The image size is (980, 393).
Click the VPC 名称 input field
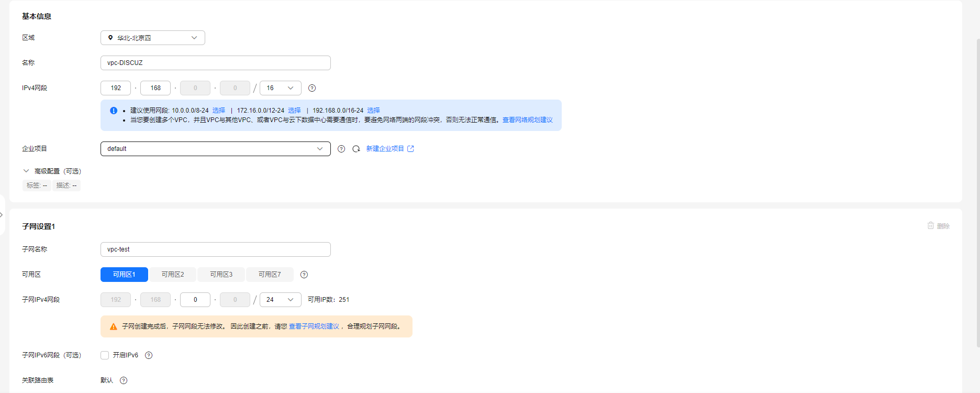click(216, 63)
